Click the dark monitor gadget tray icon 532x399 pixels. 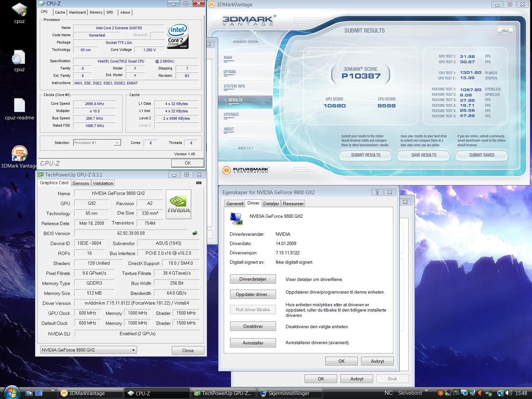click(x=457, y=393)
